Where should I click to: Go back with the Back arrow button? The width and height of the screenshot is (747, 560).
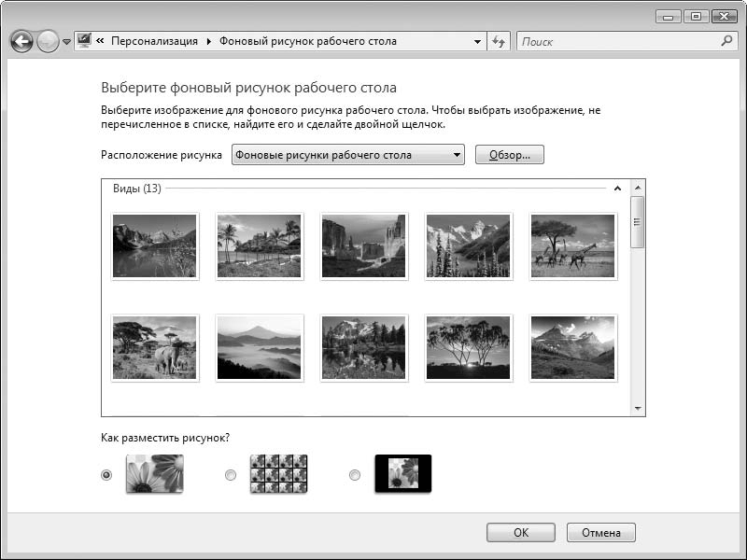tap(21, 42)
